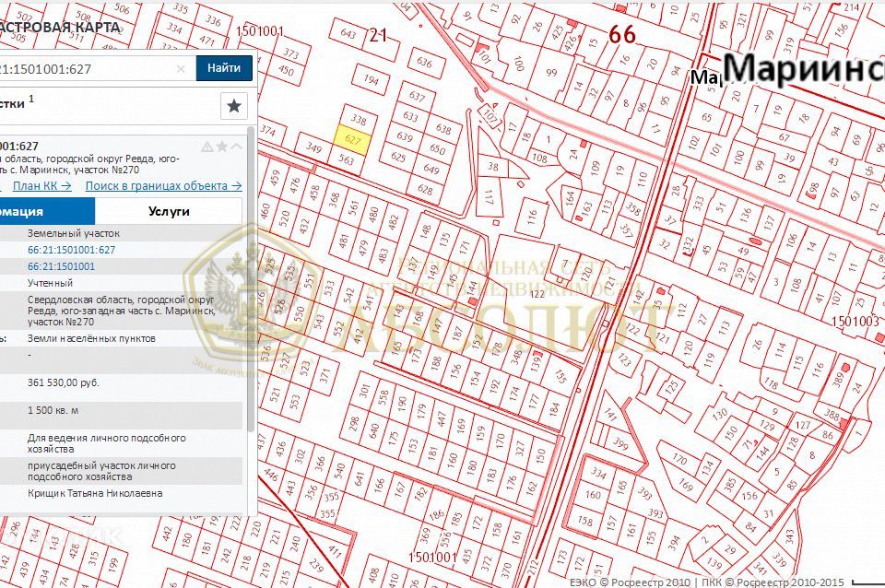Open the План КК link
The image size is (885, 588).
point(42,185)
